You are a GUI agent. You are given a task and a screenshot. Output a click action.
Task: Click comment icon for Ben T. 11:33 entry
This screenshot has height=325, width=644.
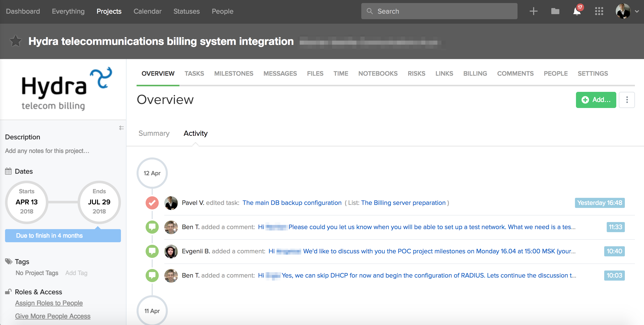[x=152, y=227]
